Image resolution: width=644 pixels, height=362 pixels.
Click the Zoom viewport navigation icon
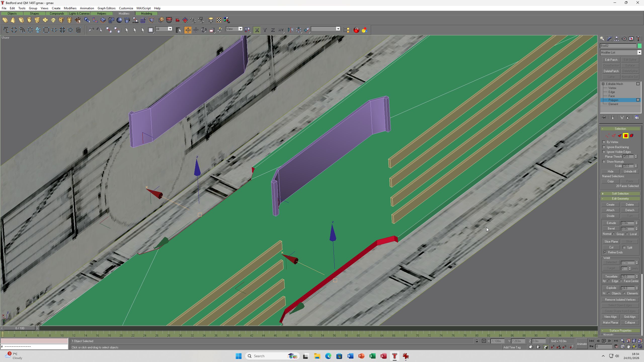pyautogui.click(x=622, y=341)
